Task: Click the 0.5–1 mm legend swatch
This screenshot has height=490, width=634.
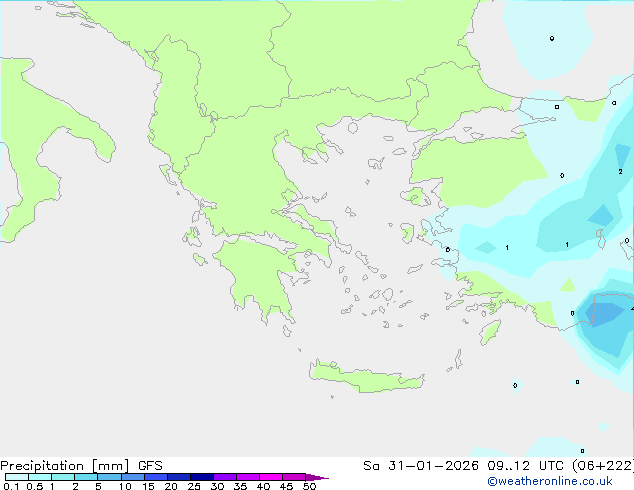Action: (40, 477)
